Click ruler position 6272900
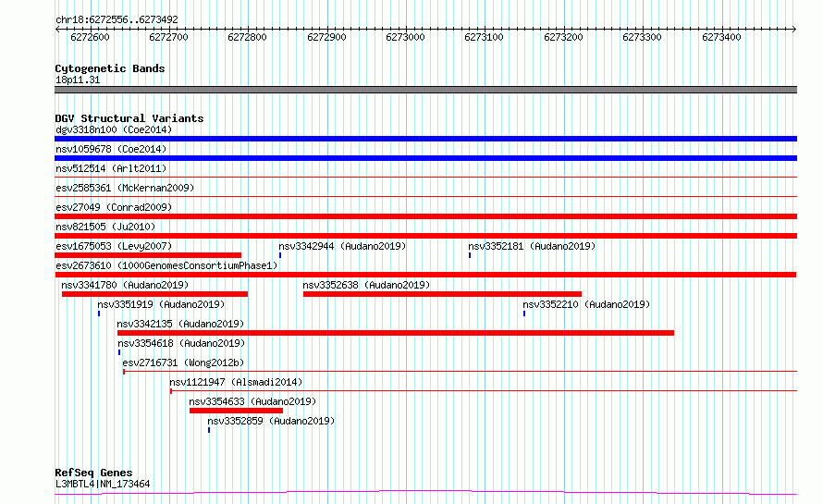Image resolution: width=823 pixels, height=504 pixels. [x=326, y=37]
